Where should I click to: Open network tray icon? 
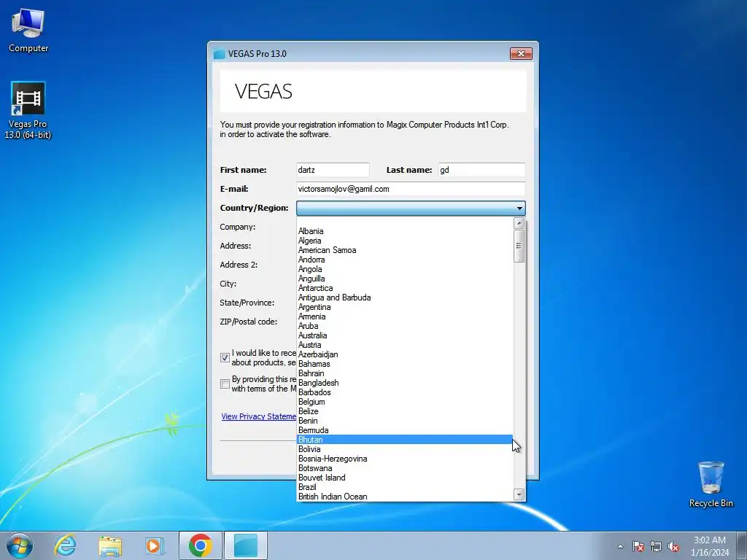[656, 546]
